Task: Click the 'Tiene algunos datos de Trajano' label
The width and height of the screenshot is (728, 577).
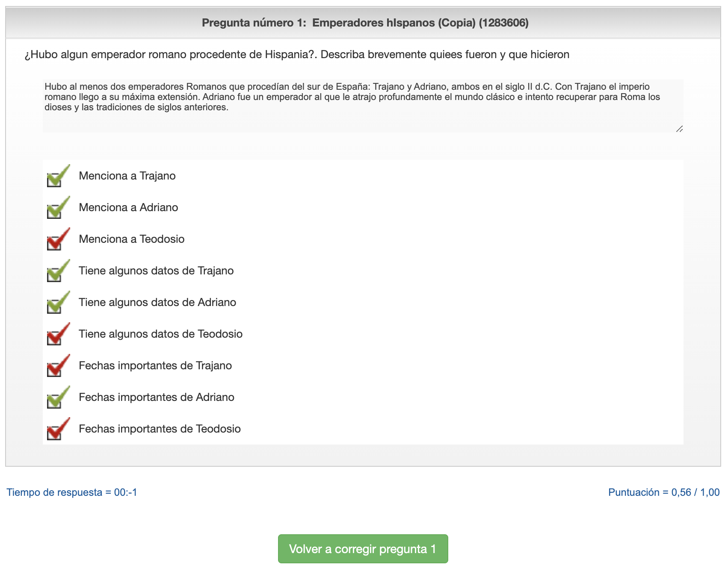Action: [x=156, y=271]
